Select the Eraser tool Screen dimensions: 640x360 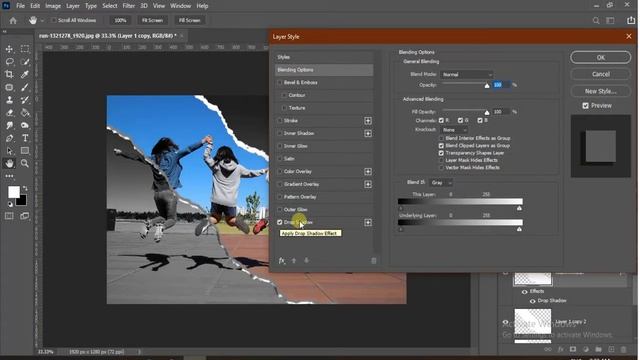pyautogui.click(x=9, y=113)
